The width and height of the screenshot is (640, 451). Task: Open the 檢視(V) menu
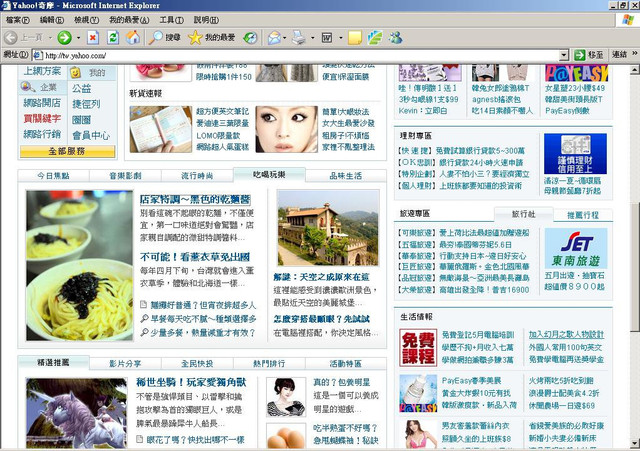point(87,20)
